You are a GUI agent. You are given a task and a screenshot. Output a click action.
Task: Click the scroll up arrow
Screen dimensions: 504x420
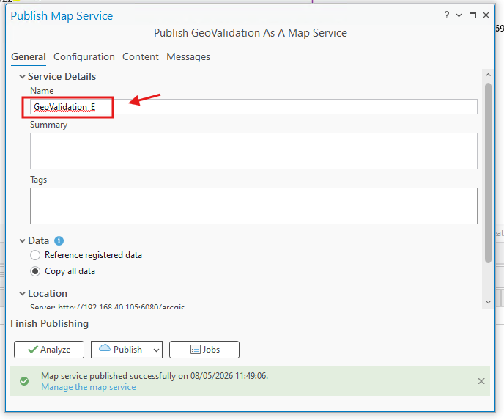[488, 75]
